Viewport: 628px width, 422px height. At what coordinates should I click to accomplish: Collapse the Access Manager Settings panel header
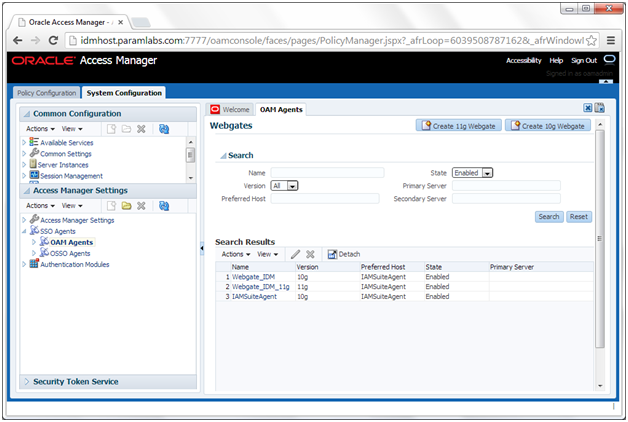[x=26, y=191]
